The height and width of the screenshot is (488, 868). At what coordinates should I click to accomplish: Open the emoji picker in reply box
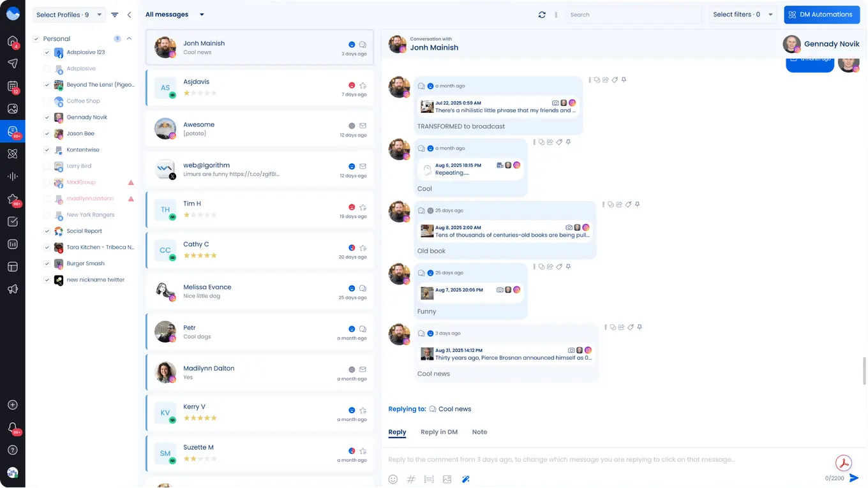click(393, 479)
